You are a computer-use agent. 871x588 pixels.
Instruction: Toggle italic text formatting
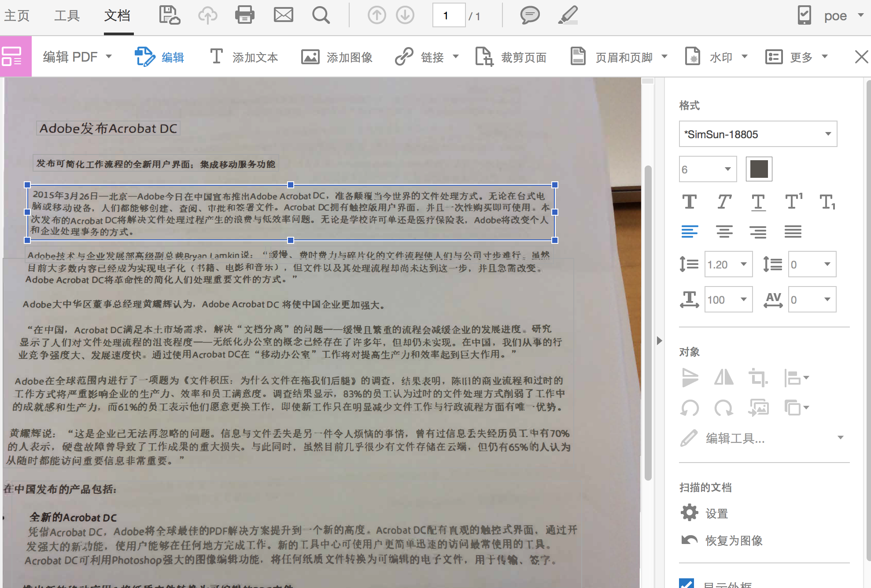(x=724, y=202)
